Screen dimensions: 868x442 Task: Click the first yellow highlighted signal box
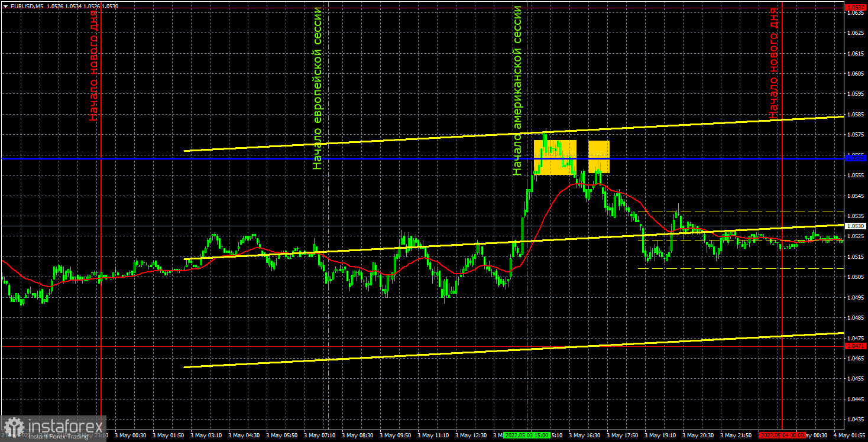point(555,158)
